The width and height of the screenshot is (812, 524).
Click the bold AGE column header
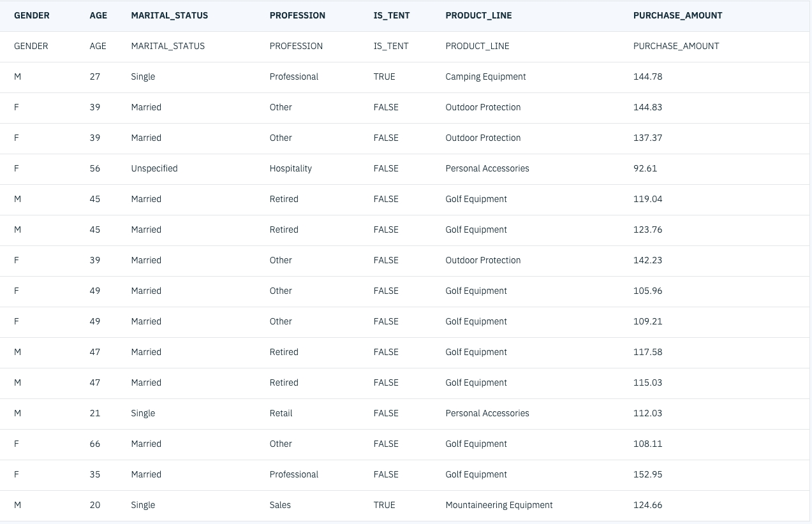tap(98, 15)
